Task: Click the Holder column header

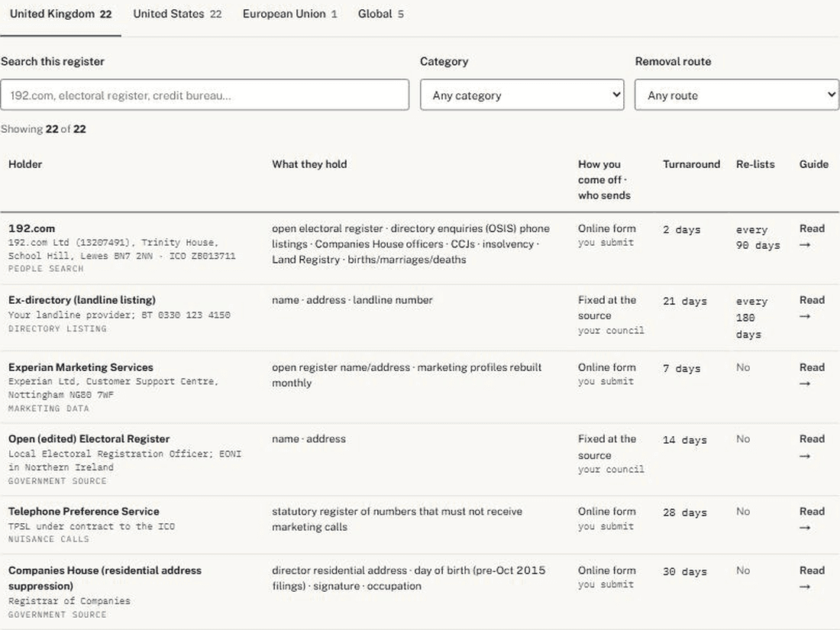Action: (x=25, y=164)
